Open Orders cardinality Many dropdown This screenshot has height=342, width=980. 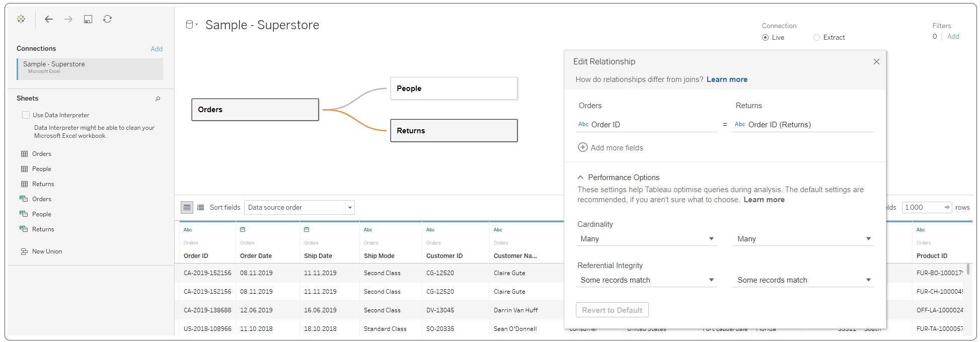pyautogui.click(x=646, y=239)
